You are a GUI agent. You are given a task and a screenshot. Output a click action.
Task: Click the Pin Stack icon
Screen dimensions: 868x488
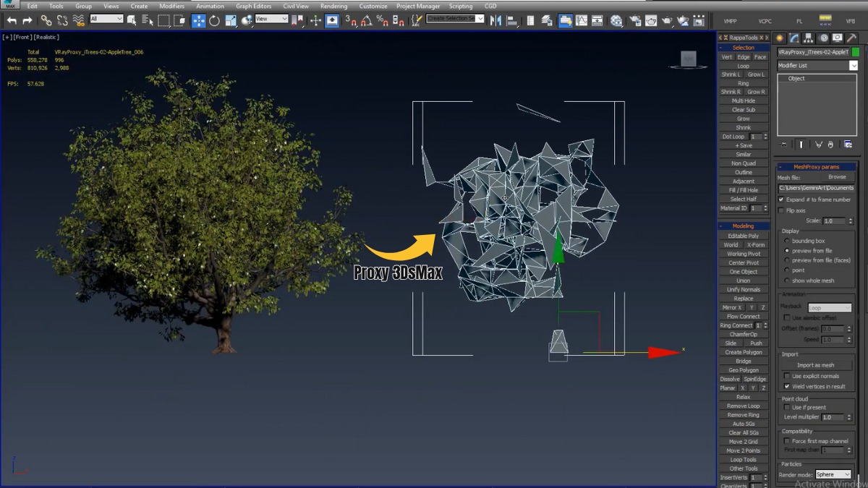pyautogui.click(x=784, y=145)
